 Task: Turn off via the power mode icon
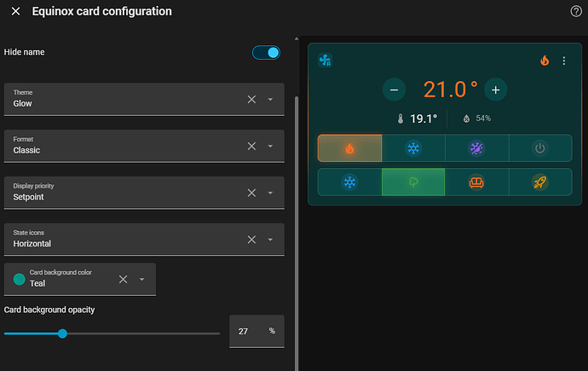540,148
